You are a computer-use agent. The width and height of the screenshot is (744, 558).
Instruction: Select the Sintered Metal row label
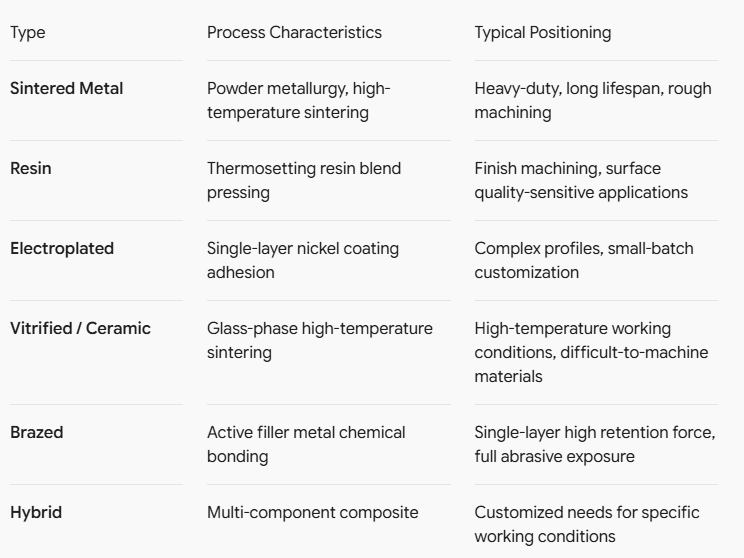66,88
